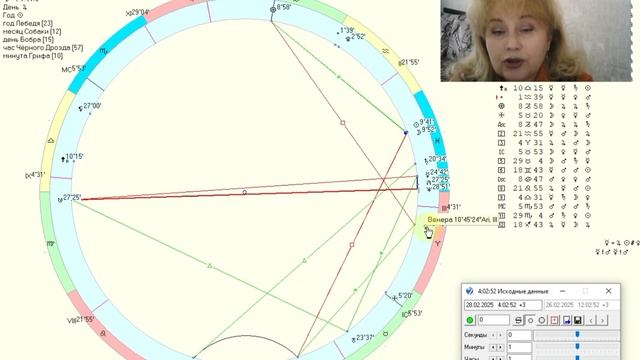Click the planet glyph at 27°00'
The width and height of the screenshot is (640, 360).
point(81,108)
